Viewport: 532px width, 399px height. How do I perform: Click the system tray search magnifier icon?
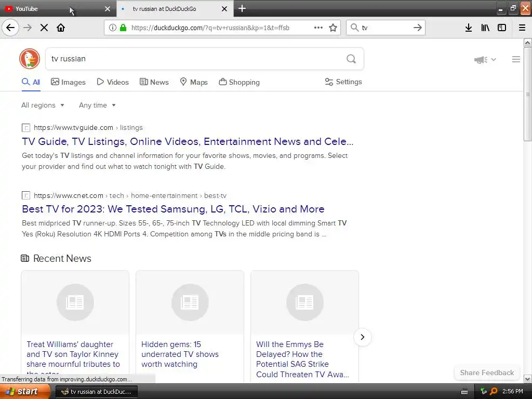click(x=494, y=392)
